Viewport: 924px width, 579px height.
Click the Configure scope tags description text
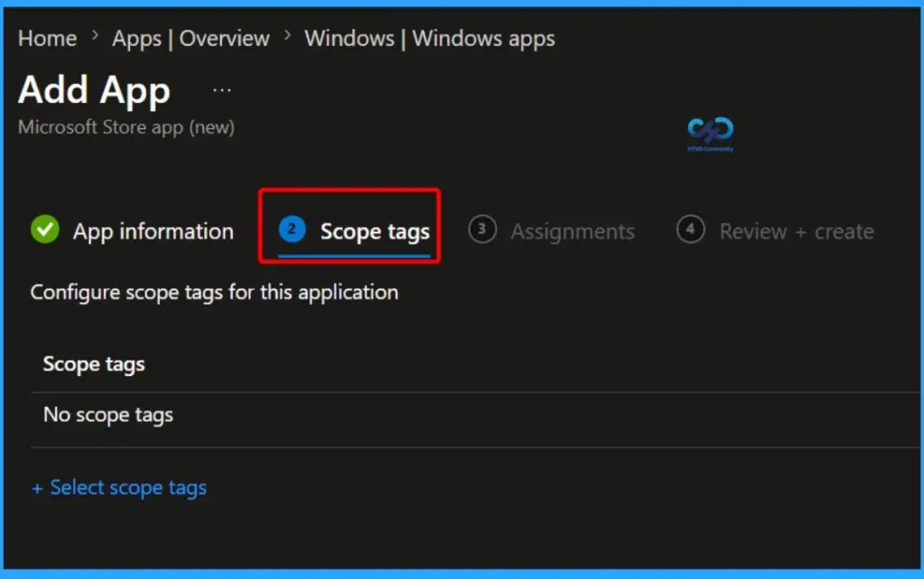214,293
